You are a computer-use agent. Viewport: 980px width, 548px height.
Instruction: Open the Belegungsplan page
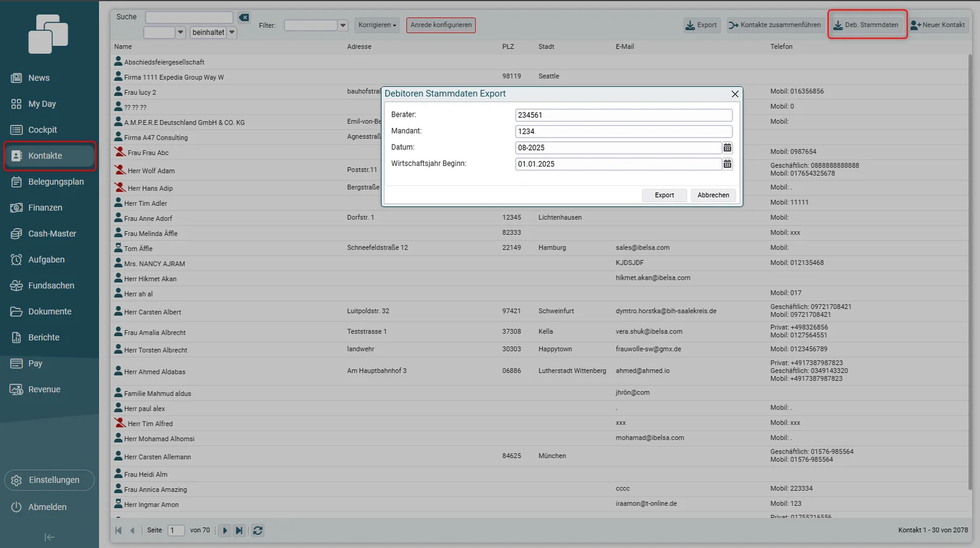pyautogui.click(x=56, y=182)
